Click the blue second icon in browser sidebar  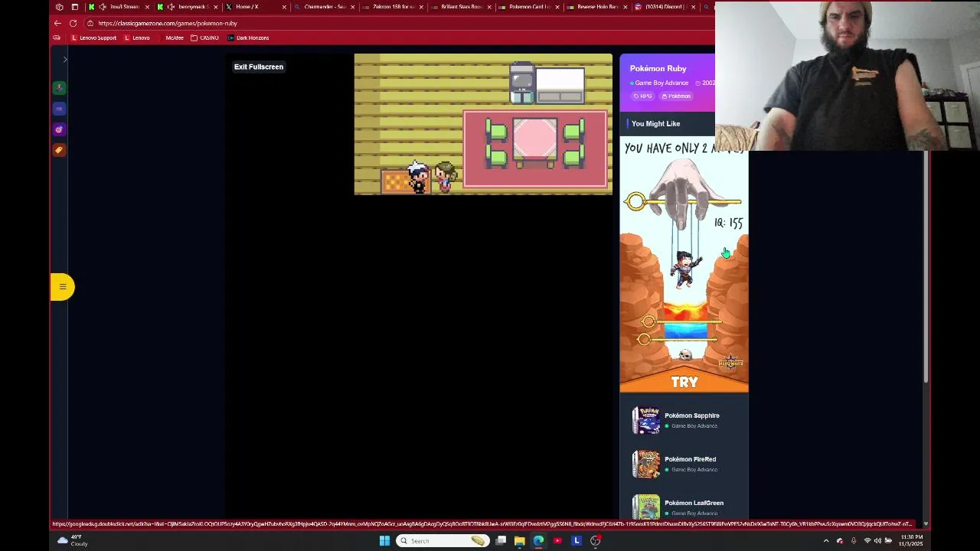pyautogui.click(x=59, y=109)
